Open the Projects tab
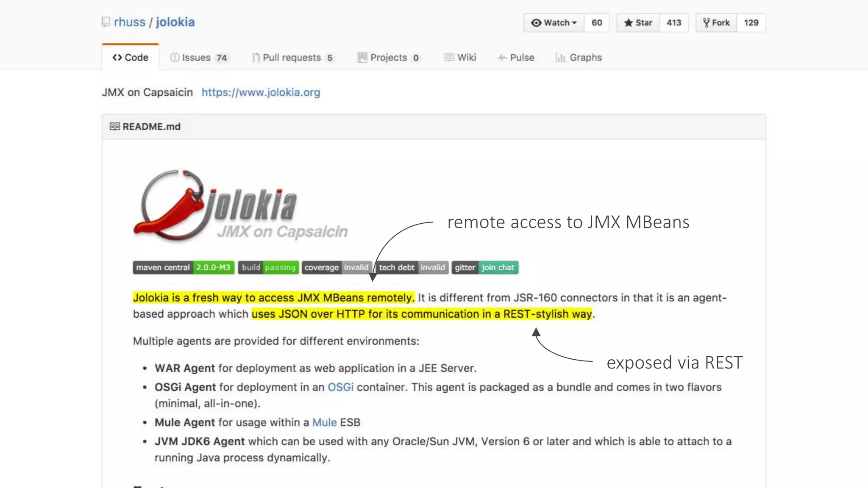The width and height of the screenshot is (868, 488). tap(389, 58)
